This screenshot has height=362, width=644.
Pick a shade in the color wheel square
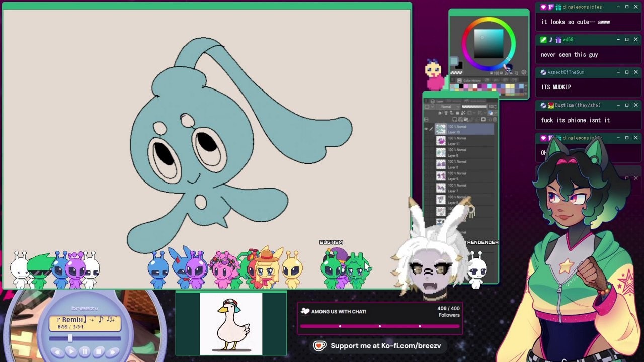tap(489, 44)
